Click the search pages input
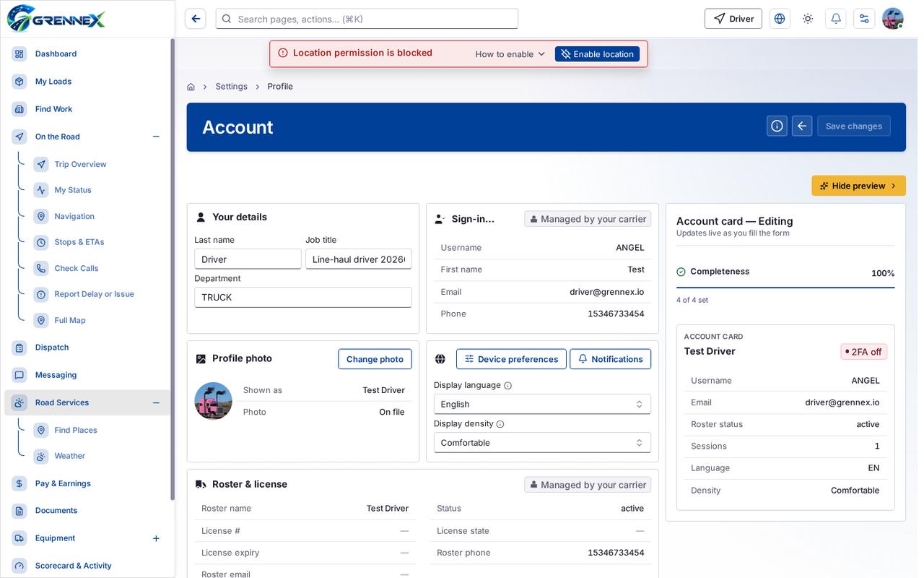Viewport: 924px width, 578px height. point(367,19)
